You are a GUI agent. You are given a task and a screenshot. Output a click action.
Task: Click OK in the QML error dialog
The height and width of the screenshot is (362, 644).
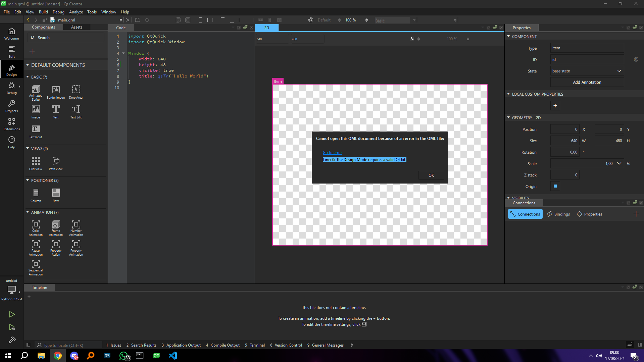click(431, 175)
